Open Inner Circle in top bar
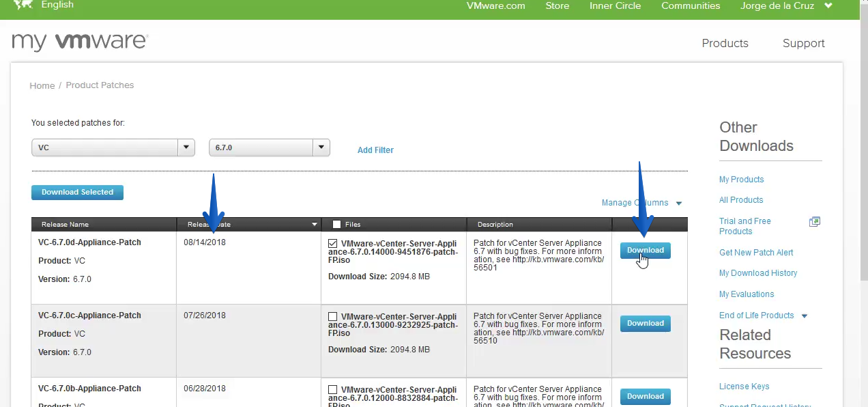Image resolution: width=868 pixels, height=407 pixels. [615, 5]
